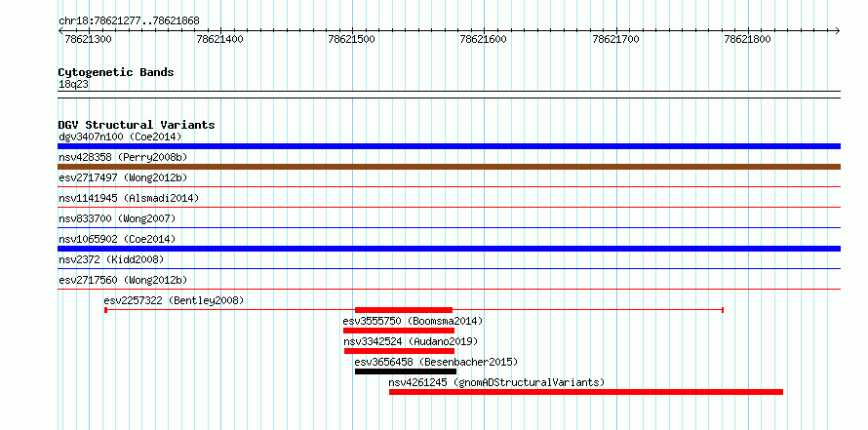Screen dimensions: 868x430
Task: Click ruler position 78621600
Action: 484,39
